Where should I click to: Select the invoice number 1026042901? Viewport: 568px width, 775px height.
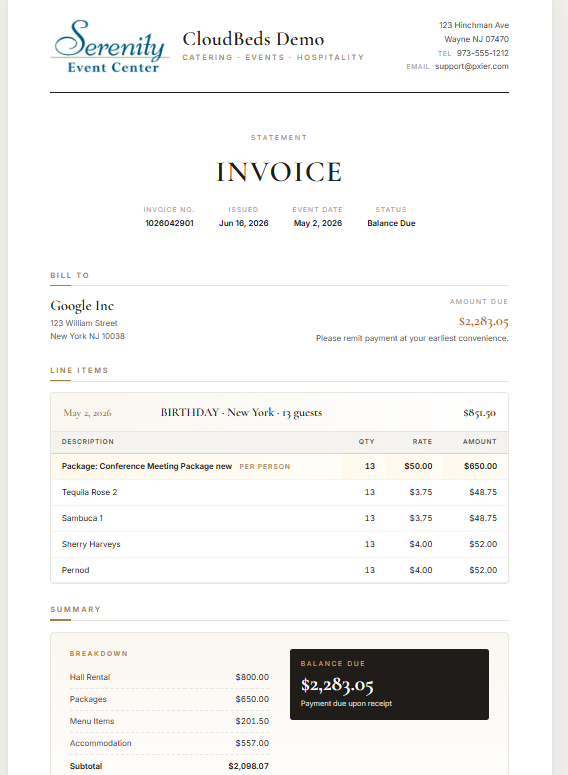pos(169,223)
